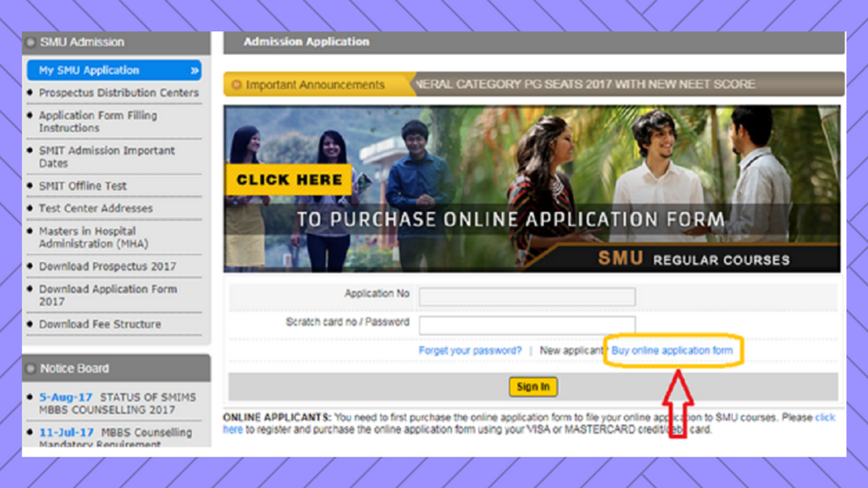Click the 'click here' register link
This screenshot has height=488, width=868.
click(825, 418)
